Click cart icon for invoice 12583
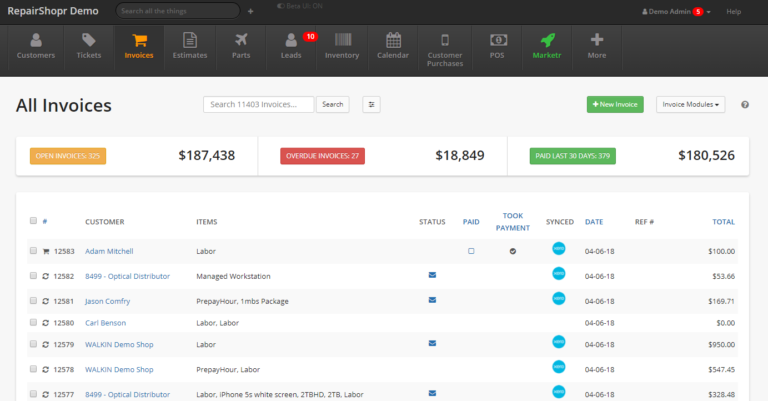The width and height of the screenshot is (768, 401). point(46,251)
